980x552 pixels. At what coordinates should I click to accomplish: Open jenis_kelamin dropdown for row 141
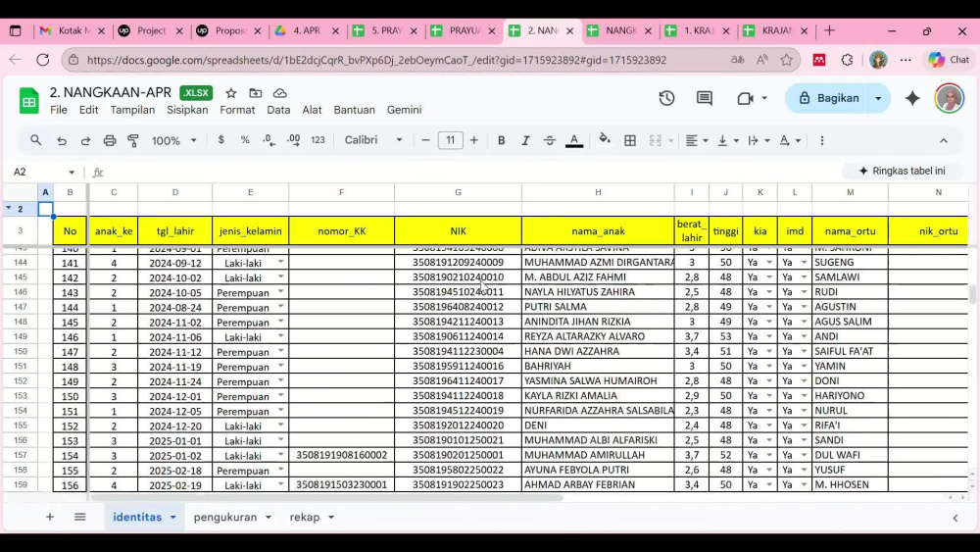click(280, 262)
